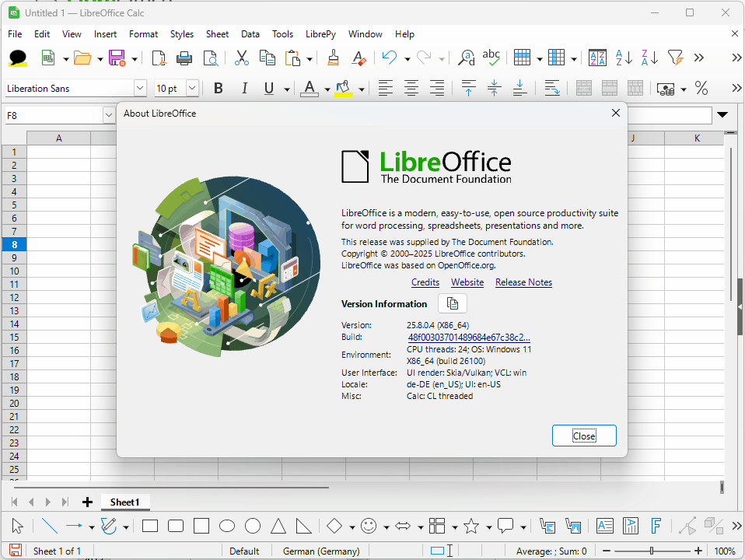Viewport: 745px width, 560px height.
Task: Cut selection with the scissors icon
Action: [x=242, y=58]
